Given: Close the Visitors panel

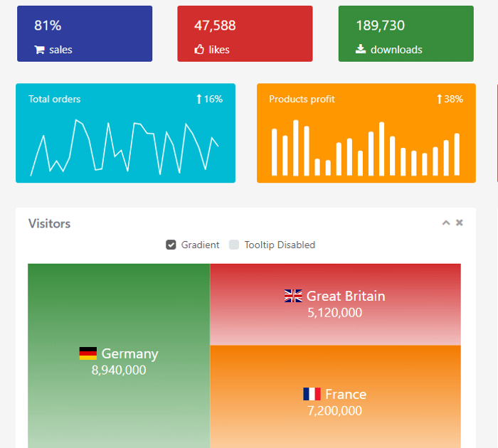Looking at the screenshot, I should point(460,223).
